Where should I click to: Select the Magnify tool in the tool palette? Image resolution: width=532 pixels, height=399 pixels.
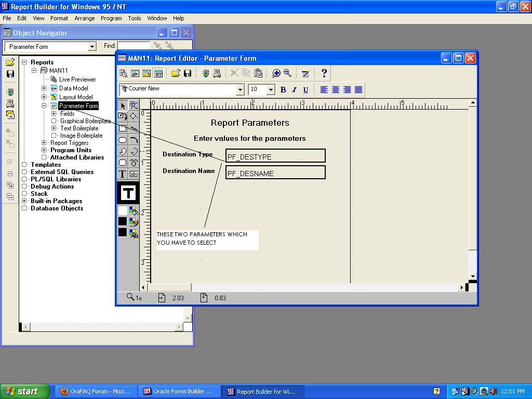click(134, 105)
